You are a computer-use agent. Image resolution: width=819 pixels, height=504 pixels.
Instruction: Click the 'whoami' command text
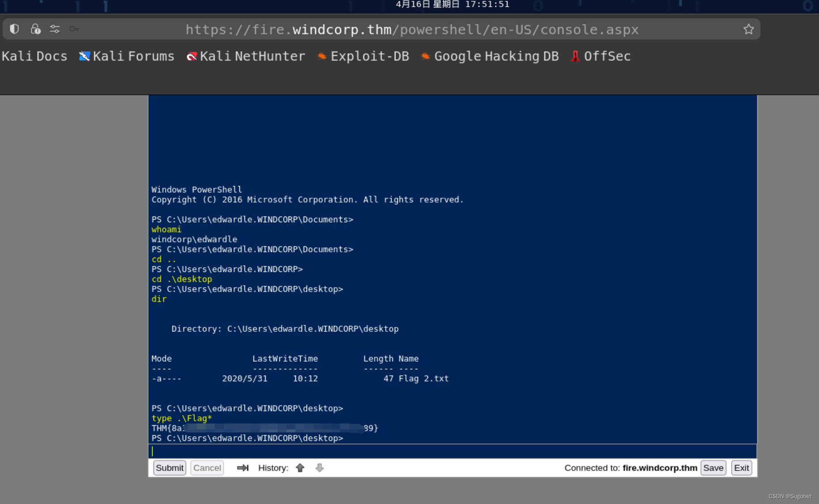coord(166,229)
